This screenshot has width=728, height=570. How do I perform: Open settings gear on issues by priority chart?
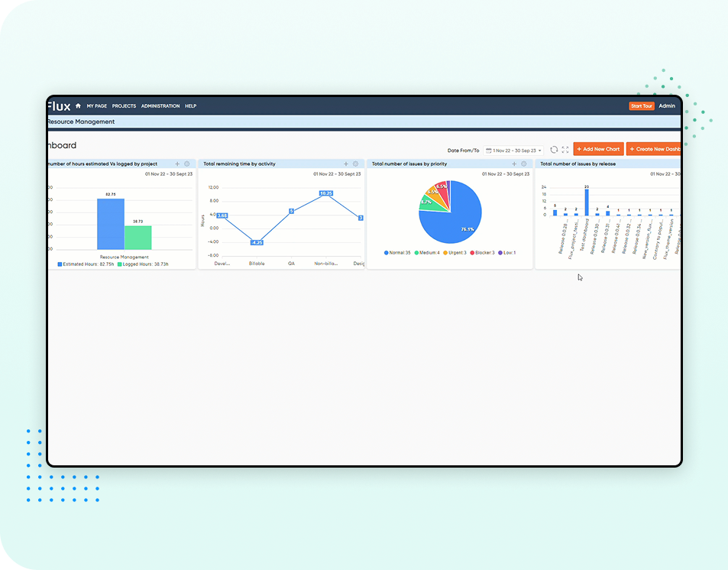pos(524,164)
